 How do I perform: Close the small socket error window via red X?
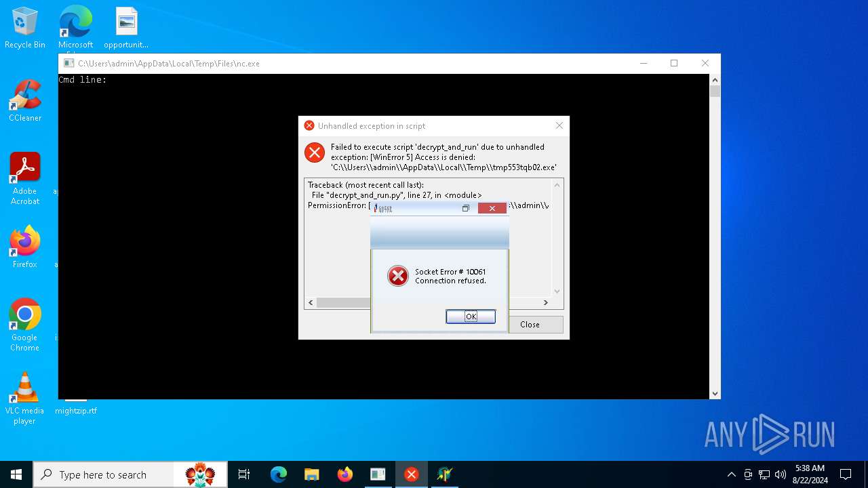[492, 208]
